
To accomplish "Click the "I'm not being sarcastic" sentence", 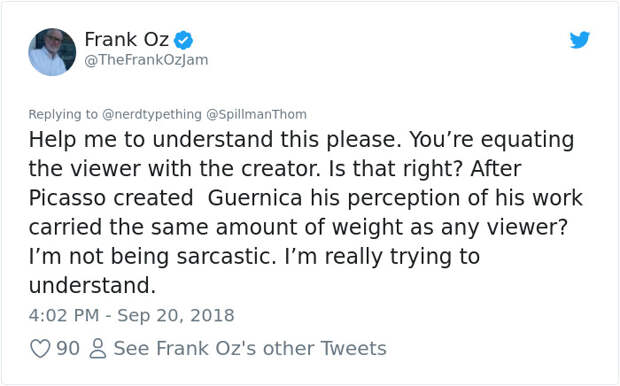I will click(153, 256).
